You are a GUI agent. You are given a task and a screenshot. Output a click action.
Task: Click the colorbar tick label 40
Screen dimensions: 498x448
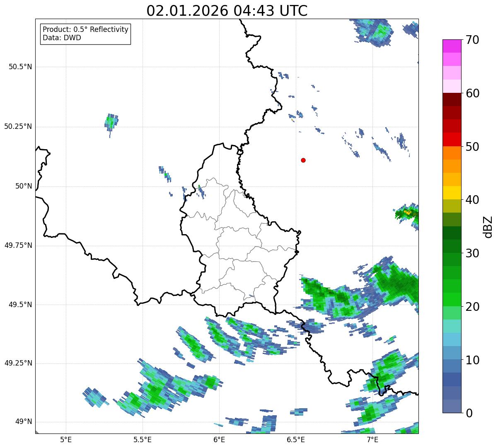pos(472,200)
